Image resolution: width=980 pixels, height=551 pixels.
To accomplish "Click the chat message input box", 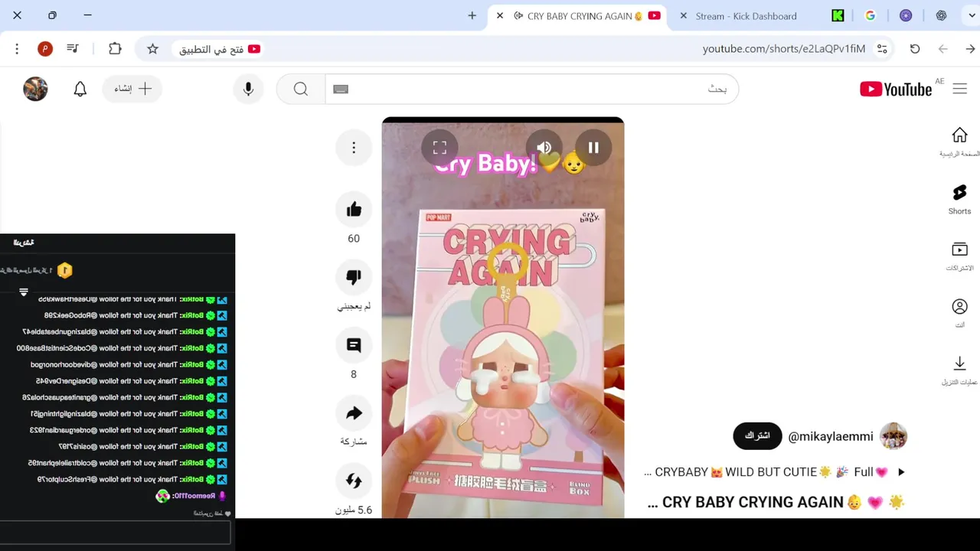I will 115,533.
